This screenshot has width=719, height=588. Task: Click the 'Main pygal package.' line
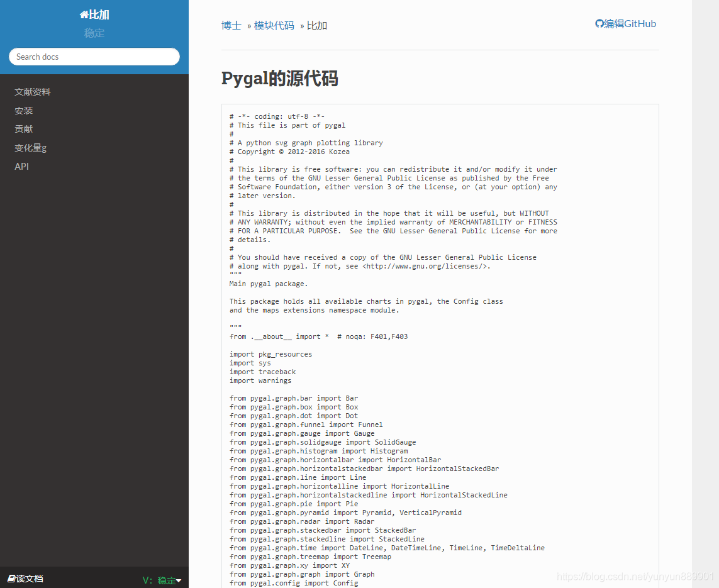269,284
